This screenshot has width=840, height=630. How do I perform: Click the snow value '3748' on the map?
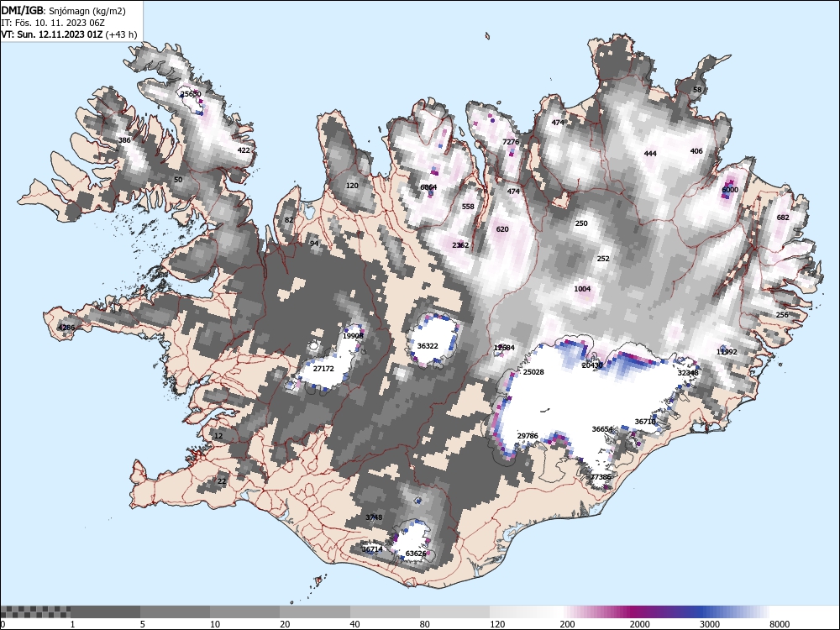(x=374, y=517)
